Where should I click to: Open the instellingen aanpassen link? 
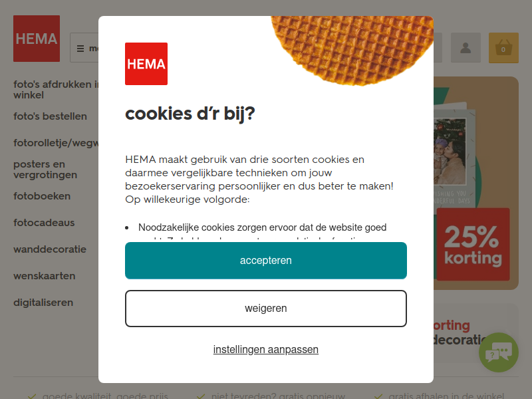[x=266, y=350]
